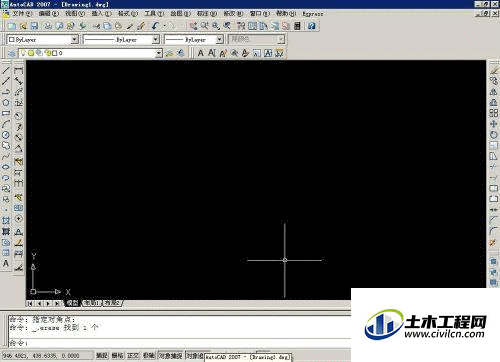The width and height of the screenshot is (500, 362).
Task: Click the Save drawing icon
Action: (34, 26)
